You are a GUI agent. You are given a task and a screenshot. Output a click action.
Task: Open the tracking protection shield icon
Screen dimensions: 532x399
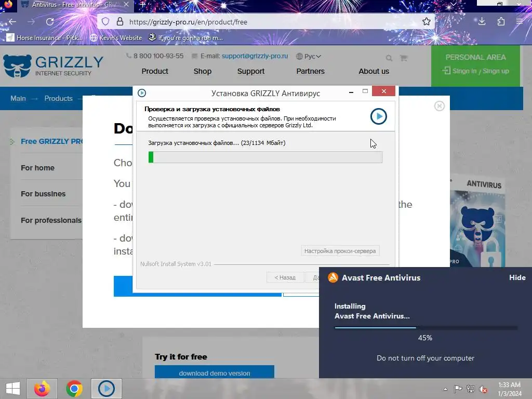coord(105,22)
